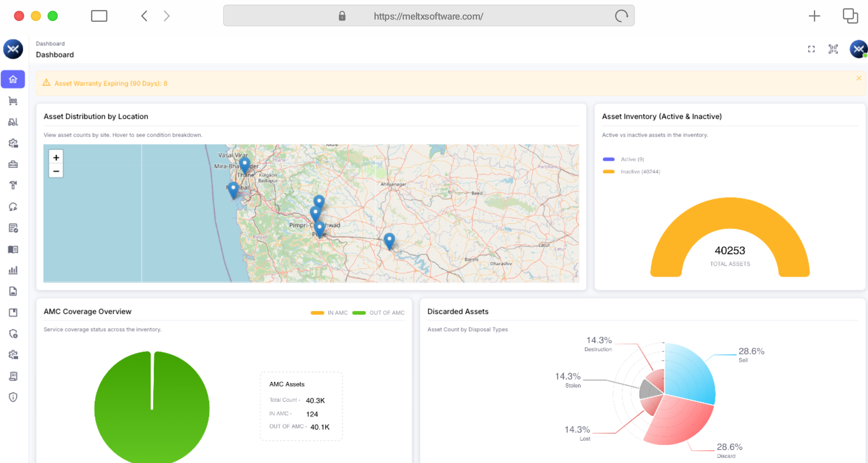
Task: Open the bar chart reports icon
Action: 13,270
